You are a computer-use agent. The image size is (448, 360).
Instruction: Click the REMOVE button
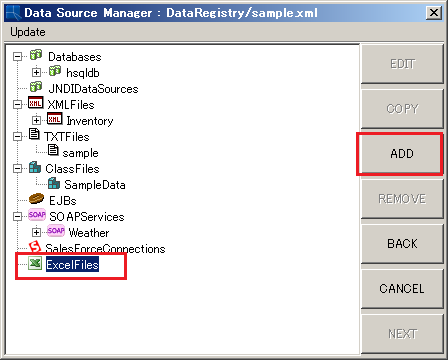pos(402,199)
